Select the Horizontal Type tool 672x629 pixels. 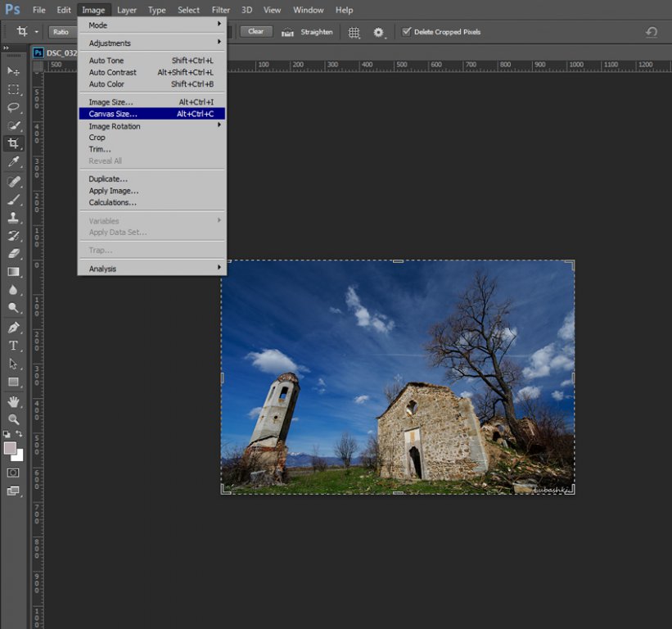point(14,346)
